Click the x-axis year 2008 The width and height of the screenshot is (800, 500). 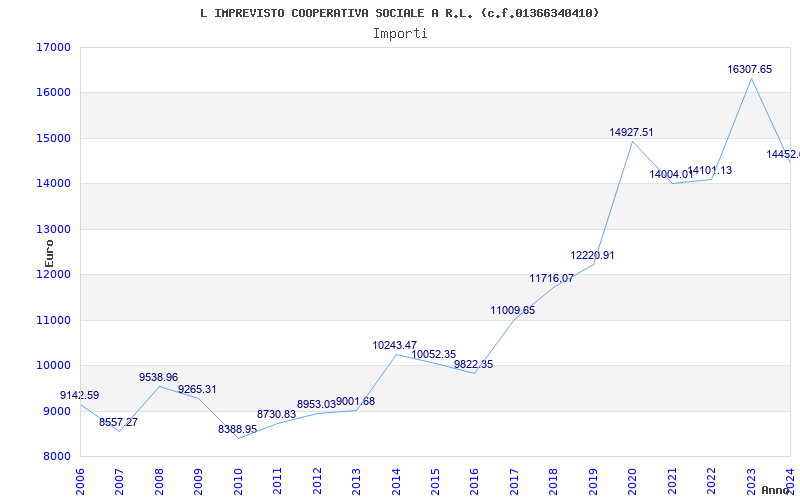click(x=159, y=482)
